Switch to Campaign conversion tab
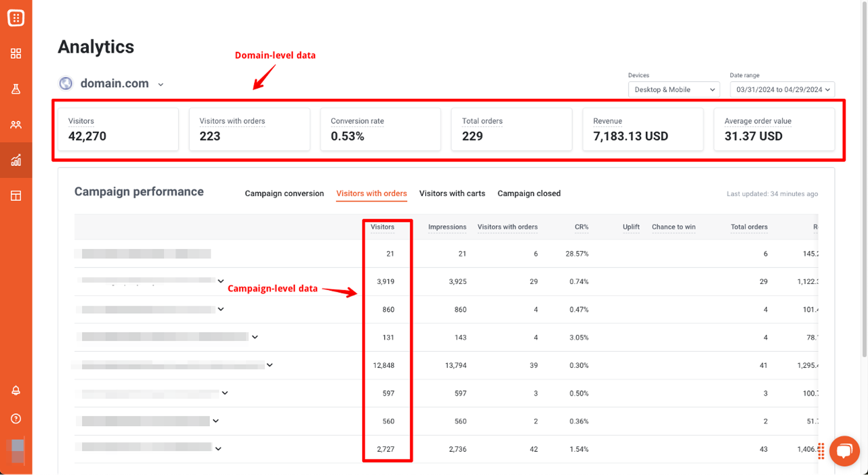This screenshot has width=868, height=475. [284, 193]
